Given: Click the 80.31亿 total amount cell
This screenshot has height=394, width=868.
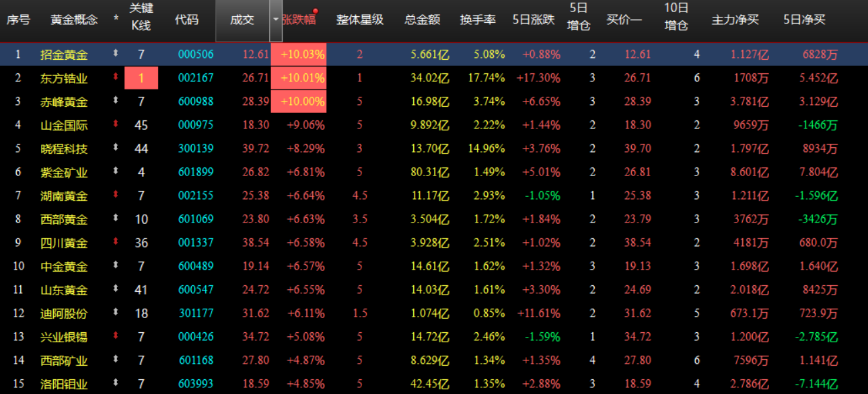Looking at the screenshot, I should (430, 172).
